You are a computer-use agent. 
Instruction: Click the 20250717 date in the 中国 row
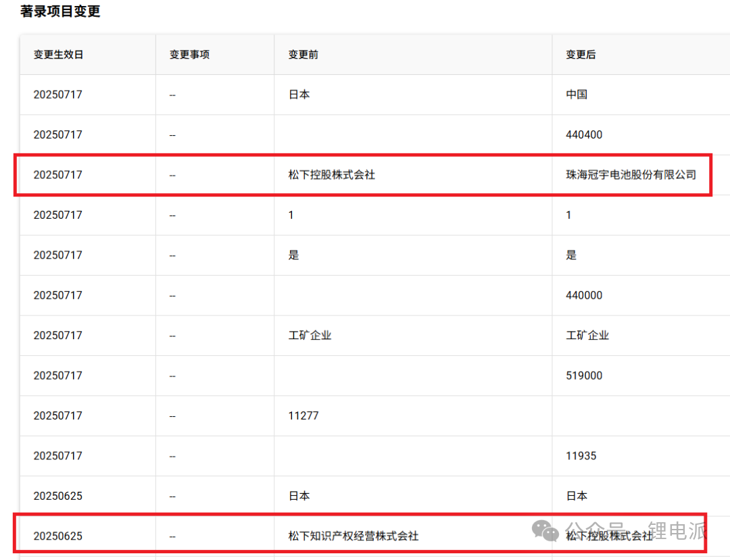pyautogui.click(x=57, y=95)
